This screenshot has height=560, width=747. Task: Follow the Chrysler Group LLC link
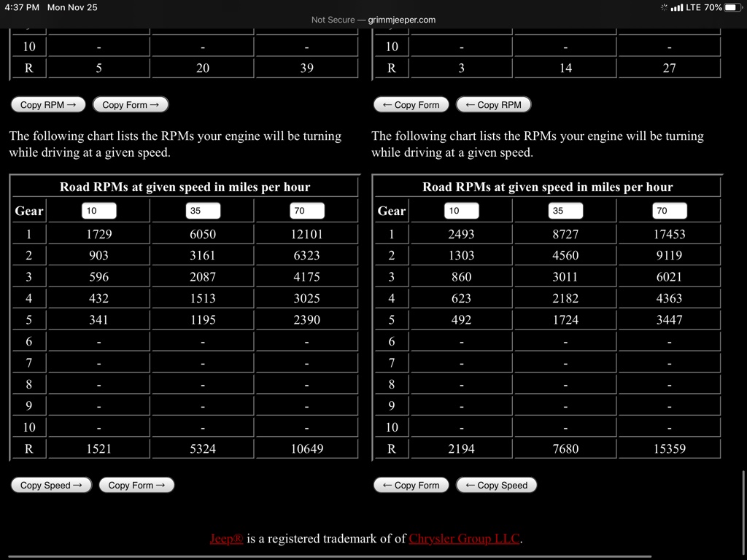[x=464, y=539]
